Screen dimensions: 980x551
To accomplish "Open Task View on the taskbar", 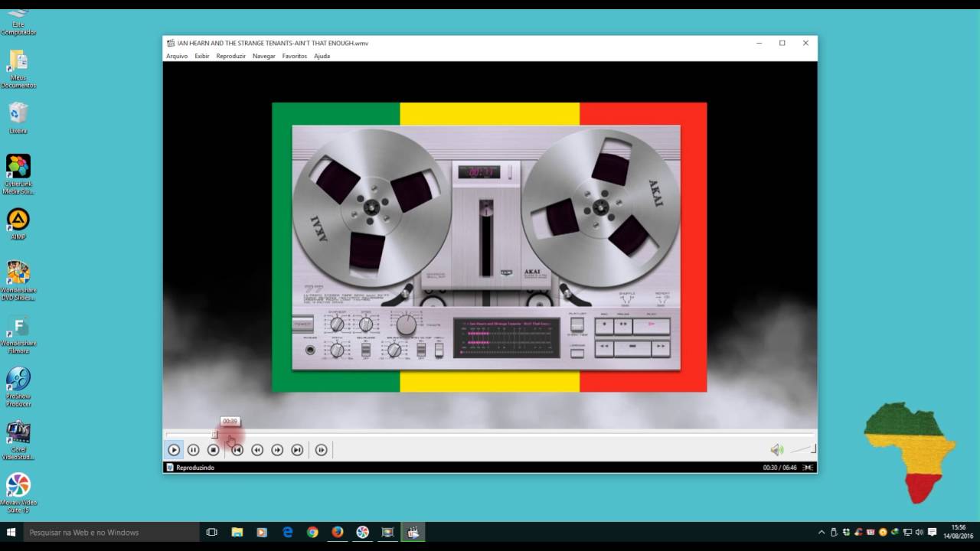I will tap(212, 532).
